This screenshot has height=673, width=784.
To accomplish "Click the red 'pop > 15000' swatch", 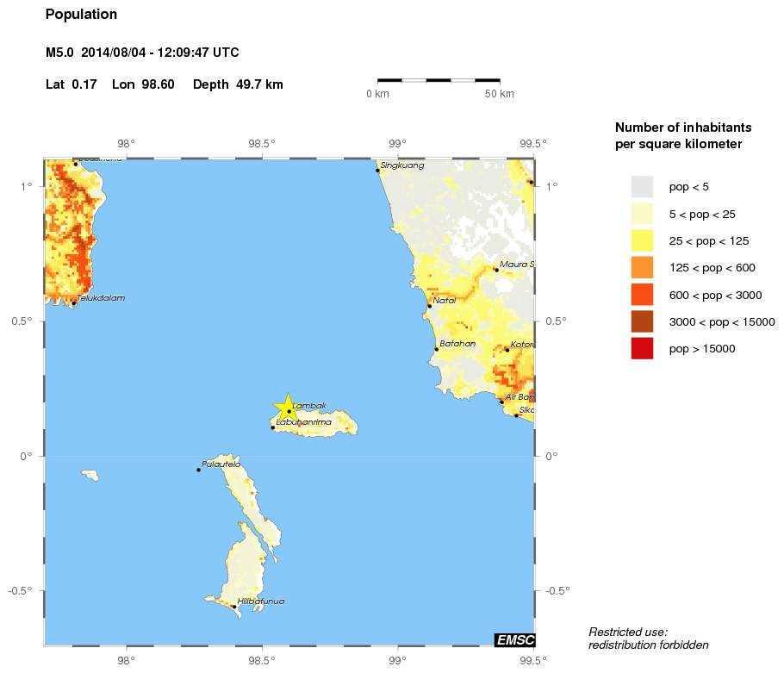I will coord(642,348).
